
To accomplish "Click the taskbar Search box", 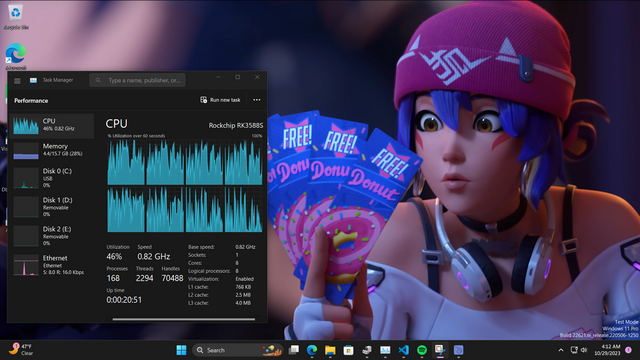I will [x=238, y=350].
